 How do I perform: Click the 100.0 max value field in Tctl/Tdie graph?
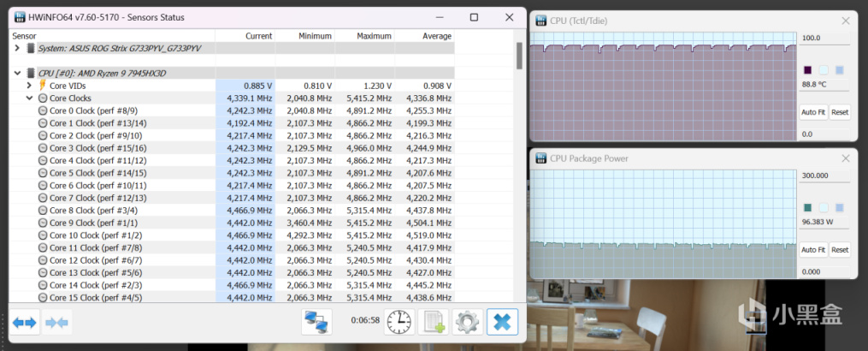[824, 39]
